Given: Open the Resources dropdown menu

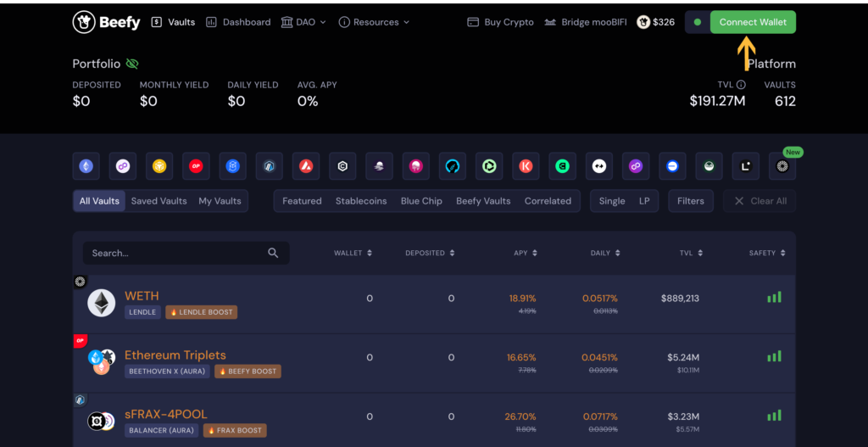Looking at the screenshot, I should tap(374, 22).
